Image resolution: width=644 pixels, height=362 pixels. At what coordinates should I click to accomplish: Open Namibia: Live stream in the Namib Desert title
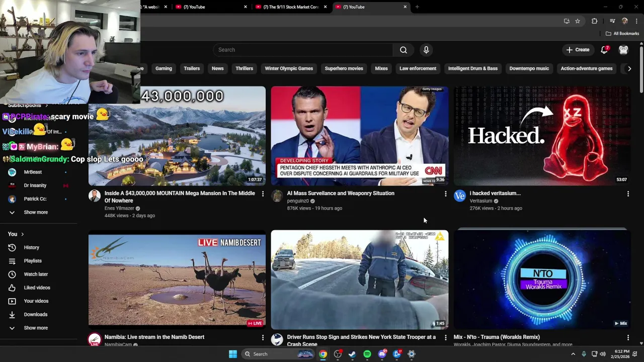coord(154,337)
